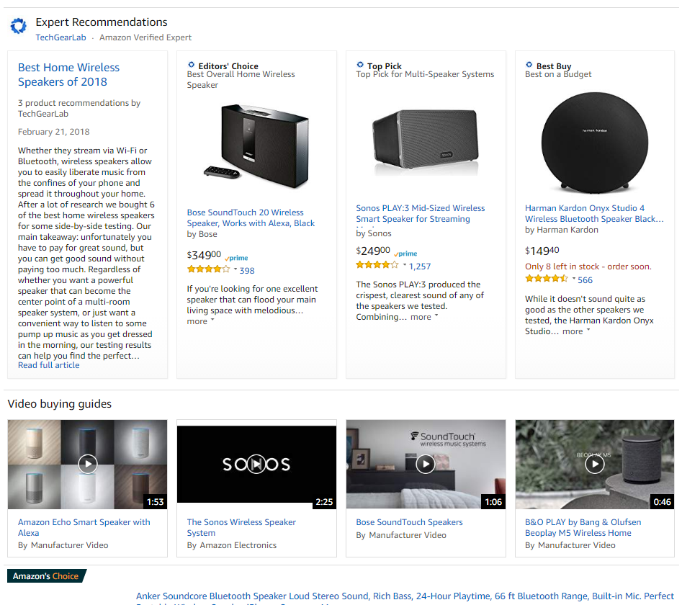Click the TechGearLab author link
700x605 pixels.
tap(62, 37)
